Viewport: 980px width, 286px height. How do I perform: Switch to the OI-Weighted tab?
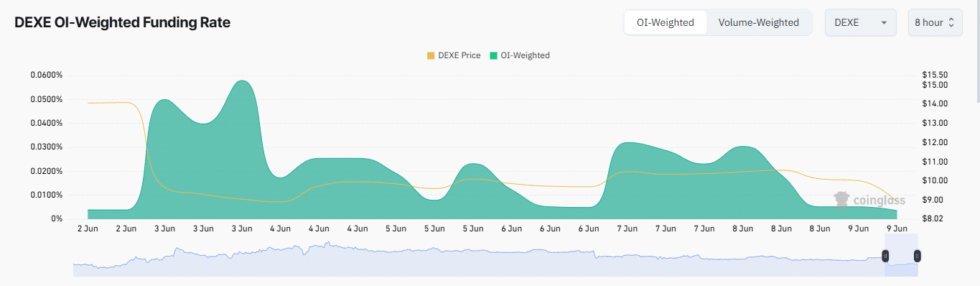point(666,22)
